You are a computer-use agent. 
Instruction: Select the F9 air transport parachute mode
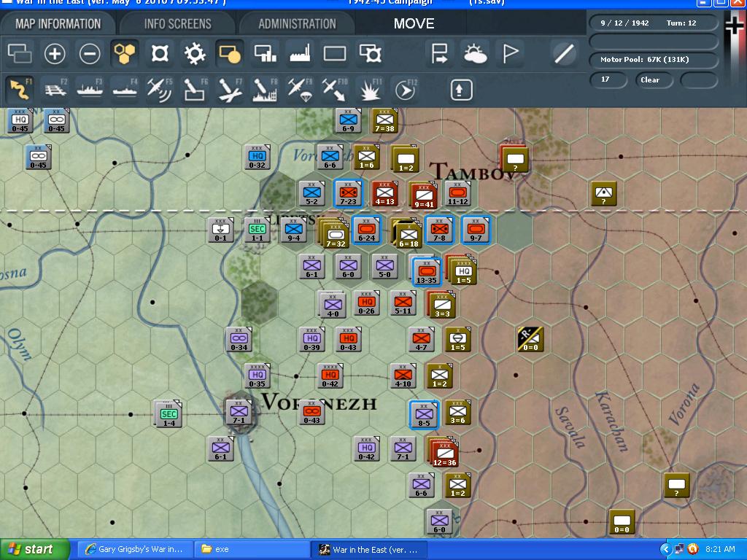[x=300, y=90]
